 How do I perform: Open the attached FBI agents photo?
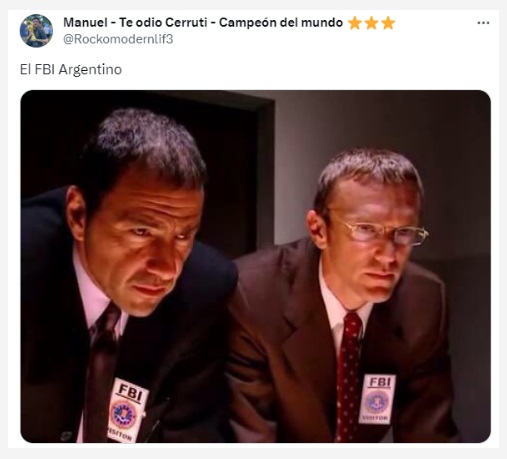pos(255,266)
